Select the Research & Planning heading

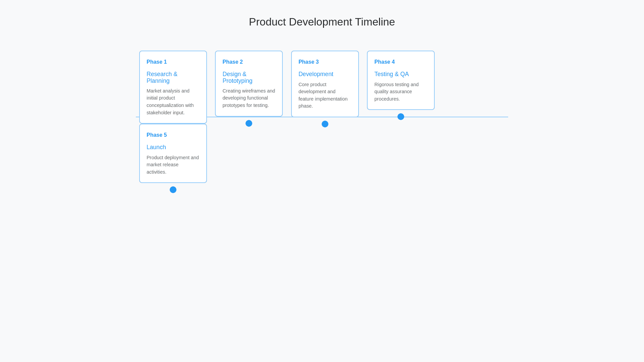[x=162, y=77]
